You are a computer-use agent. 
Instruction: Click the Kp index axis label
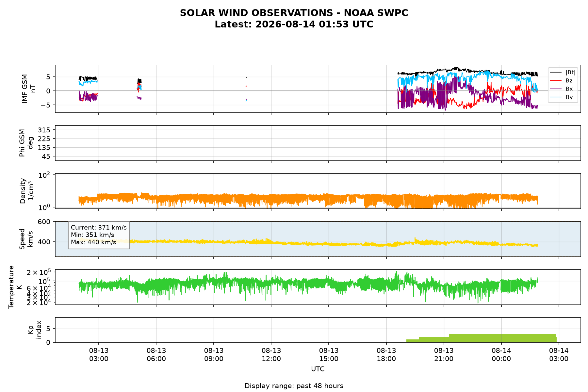34,330
